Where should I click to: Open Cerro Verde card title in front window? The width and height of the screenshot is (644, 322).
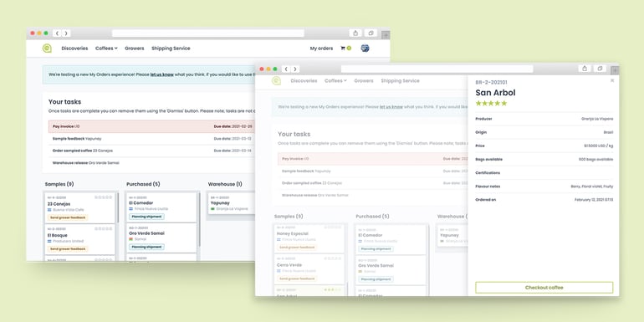[x=289, y=265]
